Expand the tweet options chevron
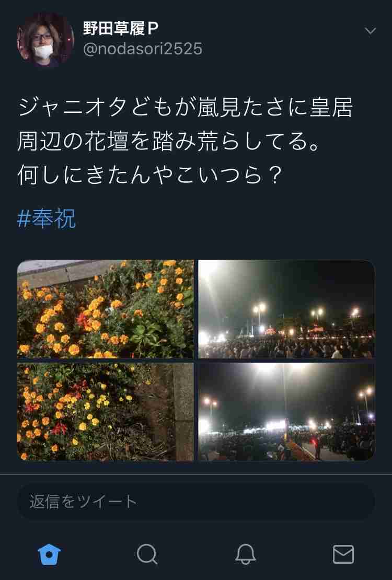392x580 pixels. point(370,31)
